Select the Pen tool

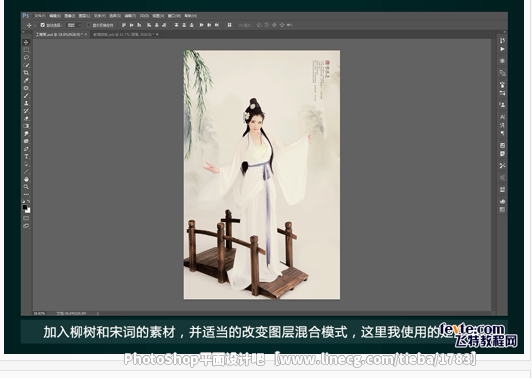[26, 149]
